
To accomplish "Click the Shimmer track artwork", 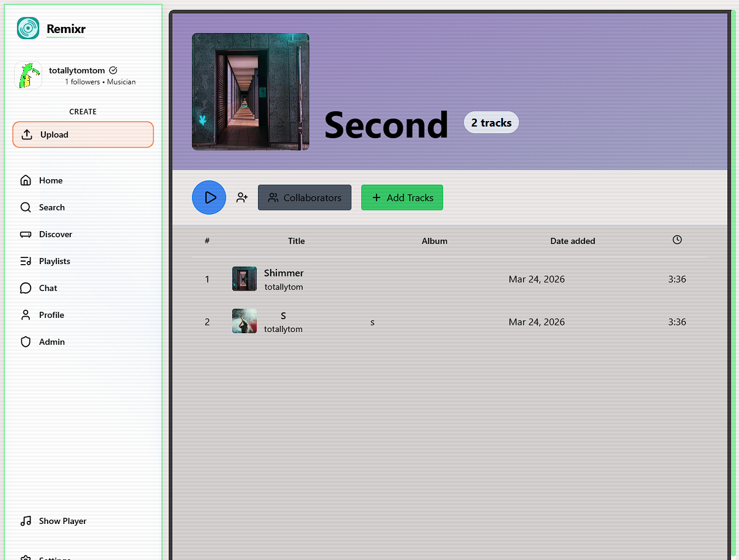I will point(244,279).
